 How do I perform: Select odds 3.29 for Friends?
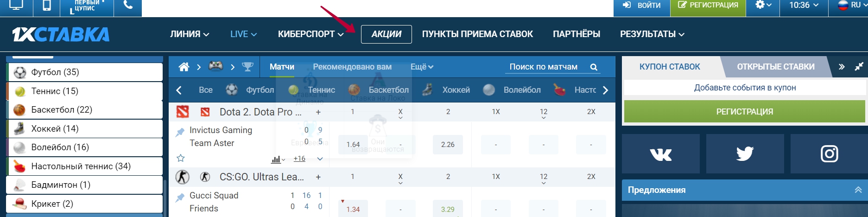tap(448, 209)
